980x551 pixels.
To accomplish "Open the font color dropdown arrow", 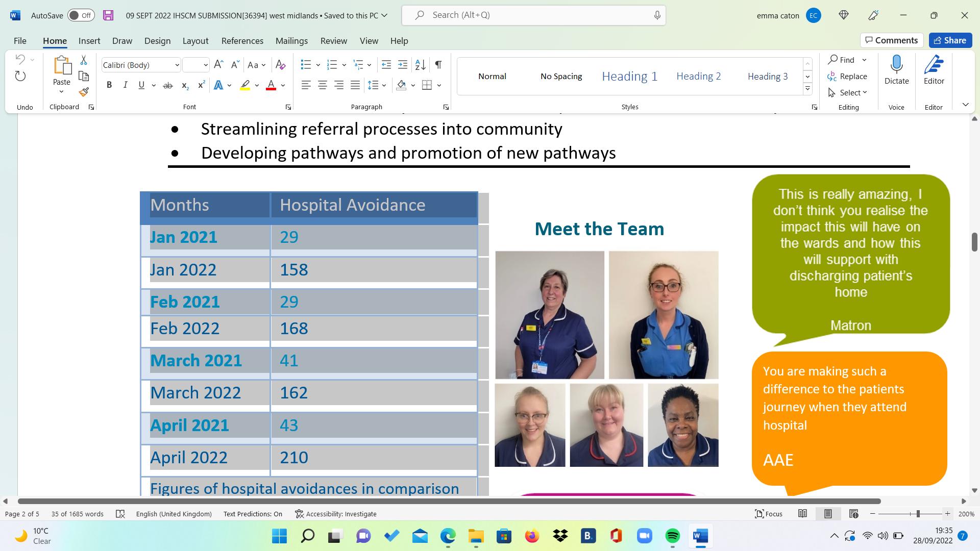I will (283, 85).
